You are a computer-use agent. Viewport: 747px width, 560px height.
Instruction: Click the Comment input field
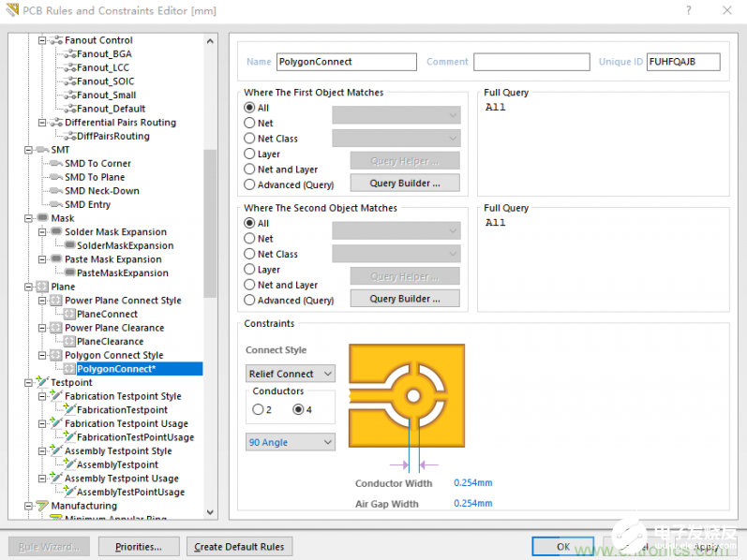(x=531, y=62)
